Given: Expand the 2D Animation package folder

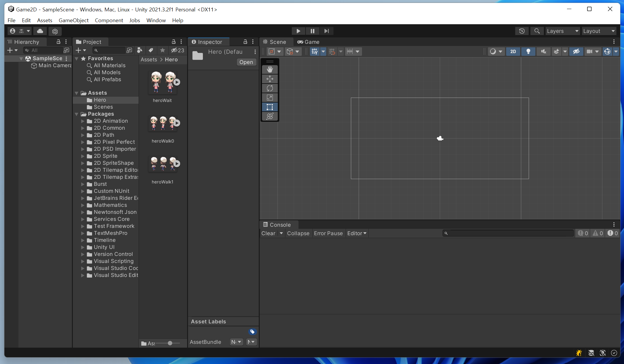Looking at the screenshot, I should tap(83, 121).
